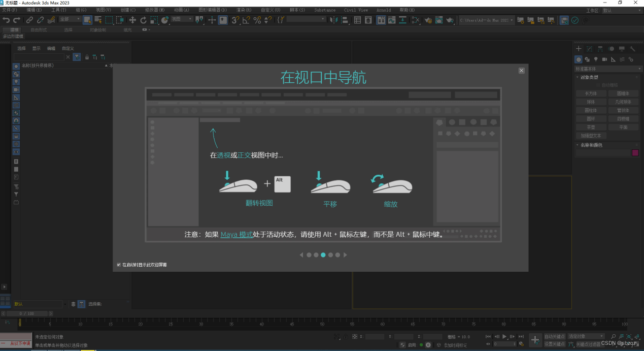This screenshot has height=351, width=644.
Task: Click the Mirror tool icon
Action: point(333,20)
